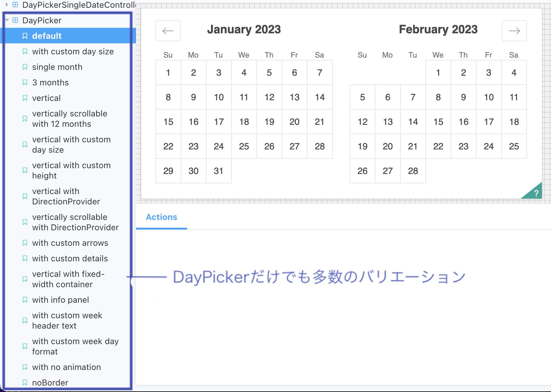Image resolution: width=551 pixels, height=392 pixels.
Task: Choose January 31 day cell
Action: [219, 171]
